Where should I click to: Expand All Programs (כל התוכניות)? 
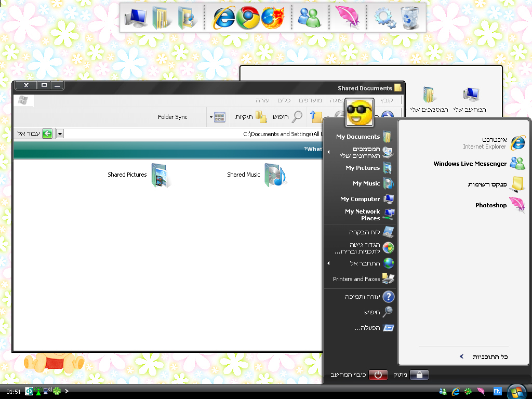(x=484, y=356)
